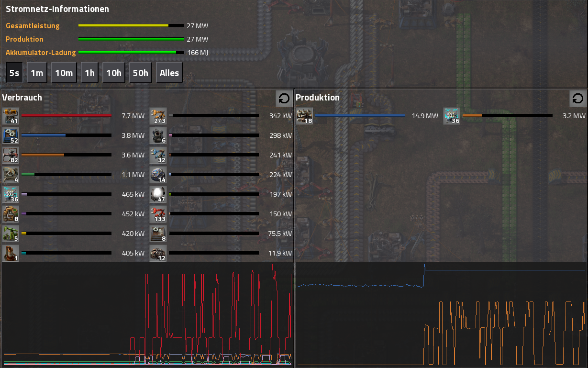588x368 pixels.
Task: Click the 420 kW consumption value
Action: tap(133, 234)
